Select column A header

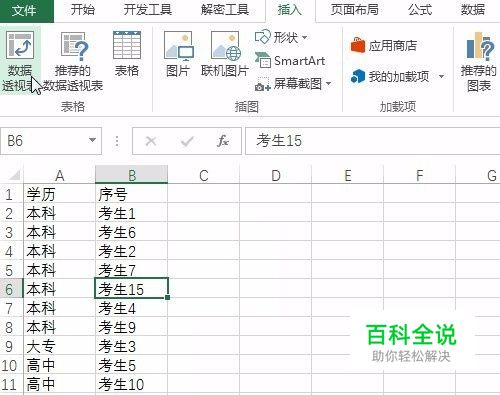(x=59, y=175)
